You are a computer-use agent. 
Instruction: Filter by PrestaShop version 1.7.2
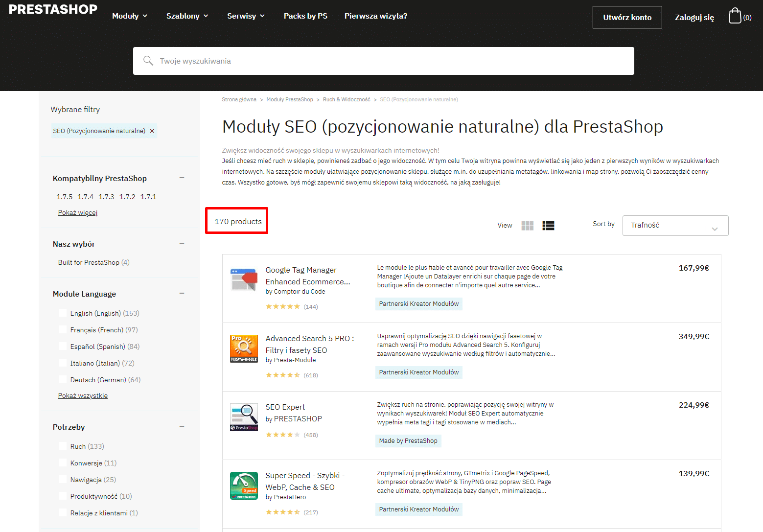pos(127,197)
